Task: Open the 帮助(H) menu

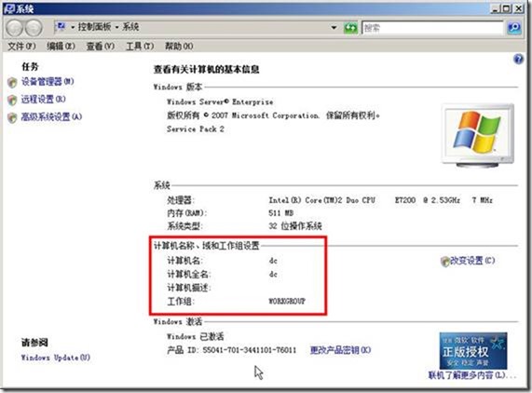Action: [x=179, y=47]
